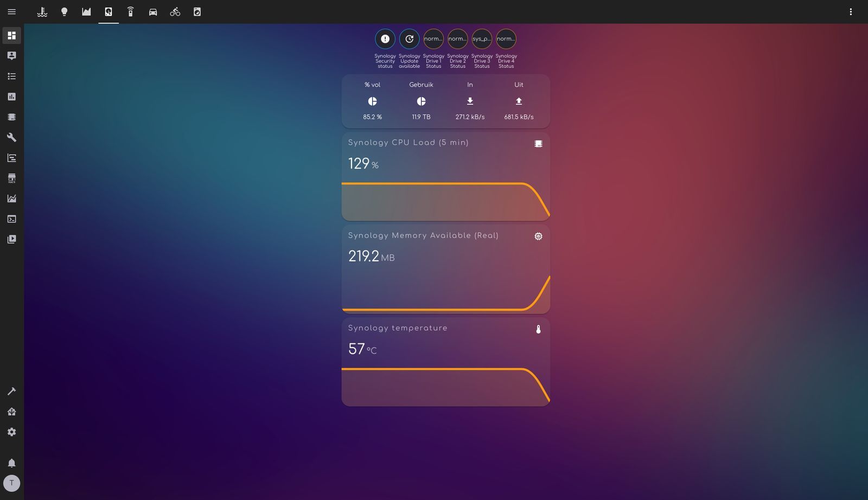
Task: Click the Synology Update available badge
Action: [409, 39]
